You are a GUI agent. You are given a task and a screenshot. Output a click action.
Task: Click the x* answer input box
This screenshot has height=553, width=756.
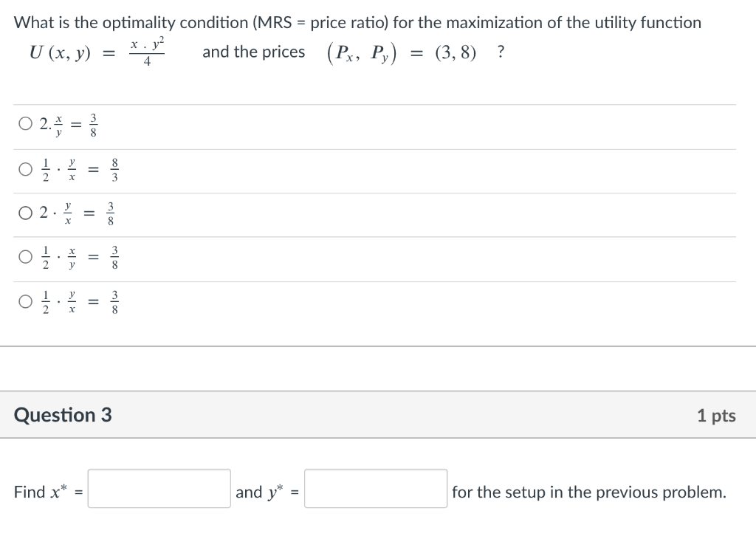[159, 488]
